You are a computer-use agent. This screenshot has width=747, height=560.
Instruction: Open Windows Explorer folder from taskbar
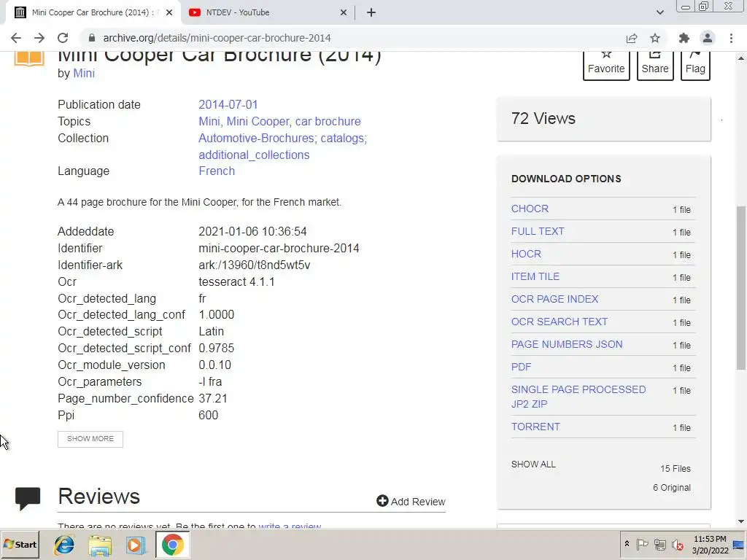coord(100,545)
